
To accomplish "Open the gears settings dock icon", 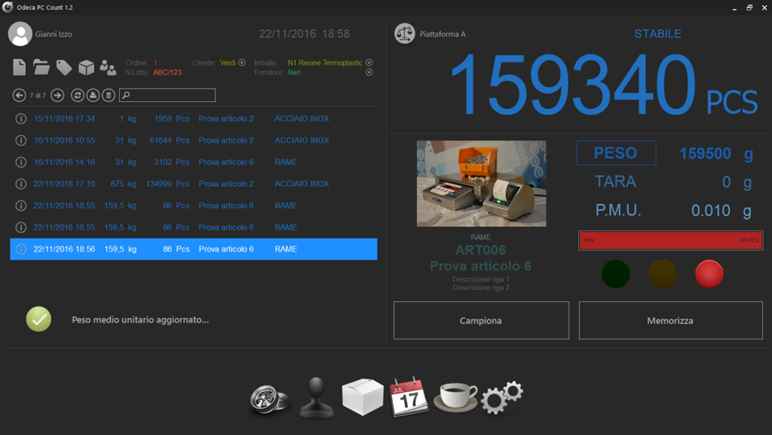I will (502, 398).
